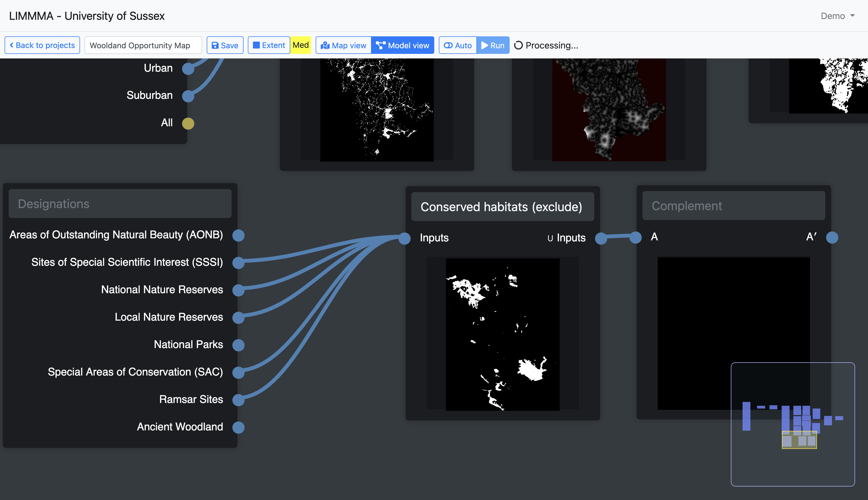Viewport: 868px width, 500px height.
Task: Click the Complement A′ output socket
Action: tap(832, 237)
